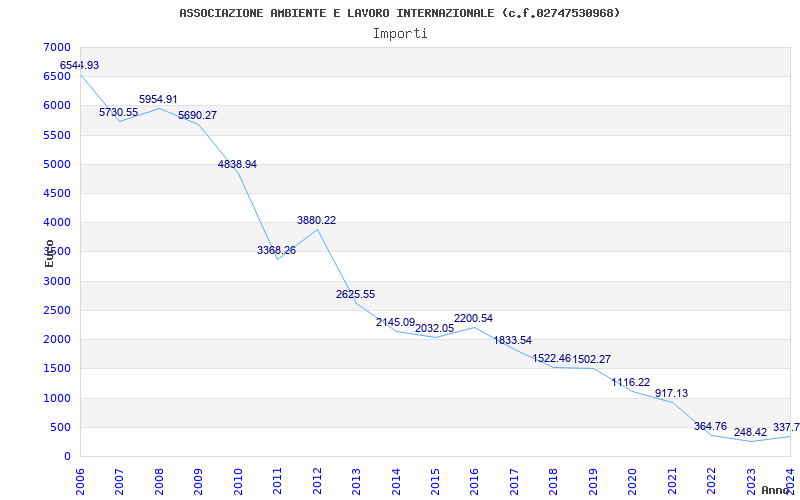Select the 364.76 data label

coord(710,426)
